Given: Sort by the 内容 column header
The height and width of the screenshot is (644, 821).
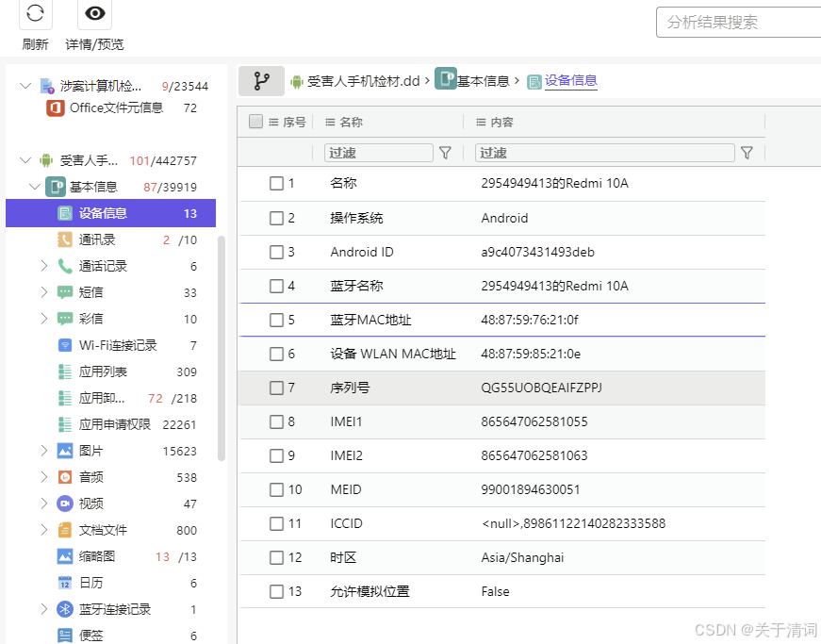Looking at the screenshot, I should click(501, 122).
